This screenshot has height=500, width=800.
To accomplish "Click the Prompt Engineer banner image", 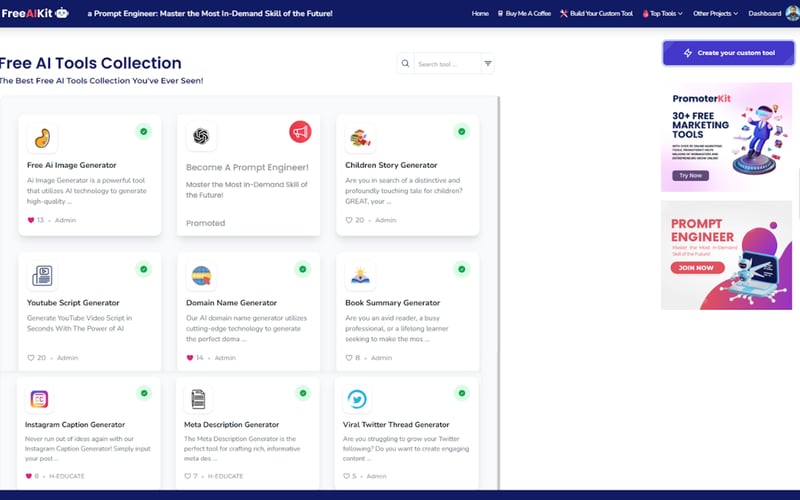I will [727, 255].
